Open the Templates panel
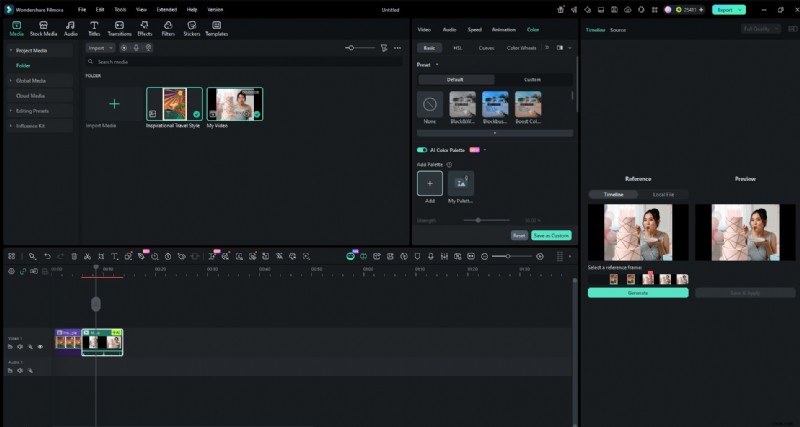This screenshot has width=800, height=427. click(x=216, y=29)
